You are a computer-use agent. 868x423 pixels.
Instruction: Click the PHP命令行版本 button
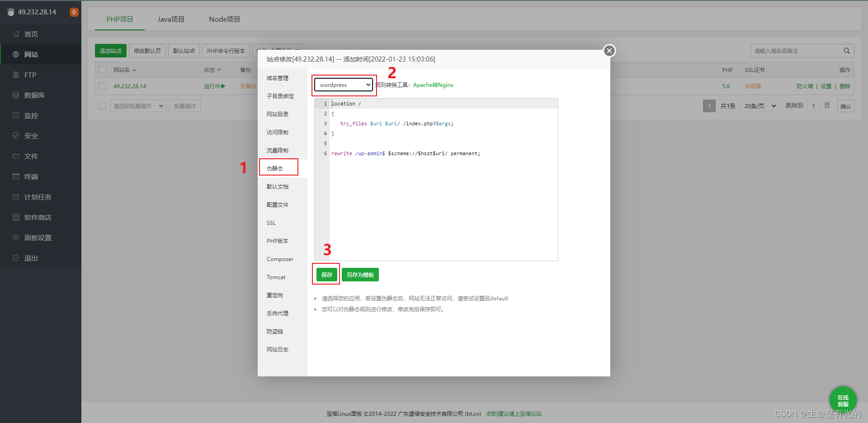[226, 51]
